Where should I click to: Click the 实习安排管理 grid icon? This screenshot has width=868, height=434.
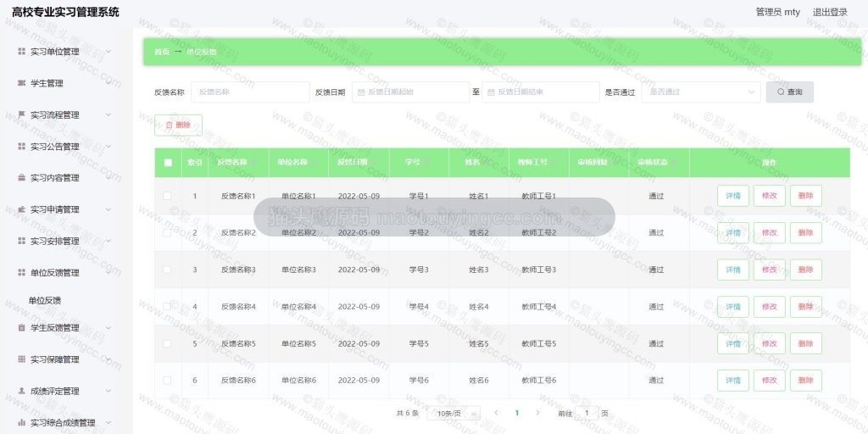[21, 241]
